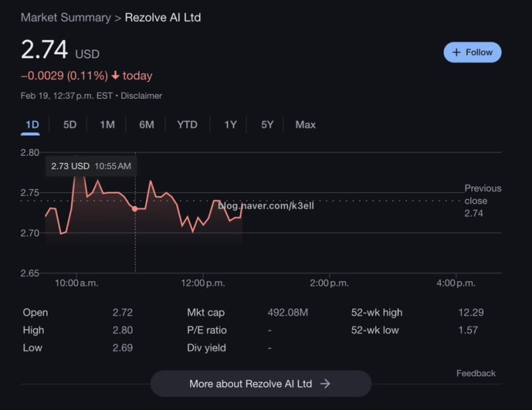Click the Div yield label
The image size is (532, 410).
pyautogui.click(x=206, y=348)
